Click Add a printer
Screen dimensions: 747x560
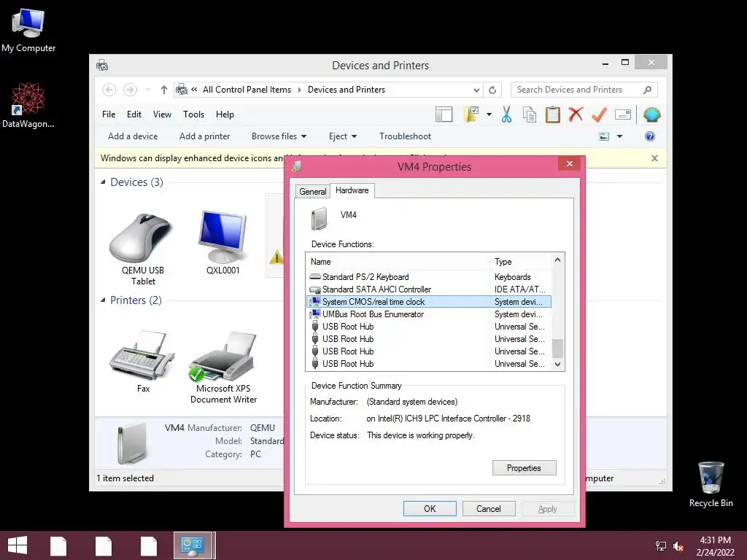coord(204,136)
